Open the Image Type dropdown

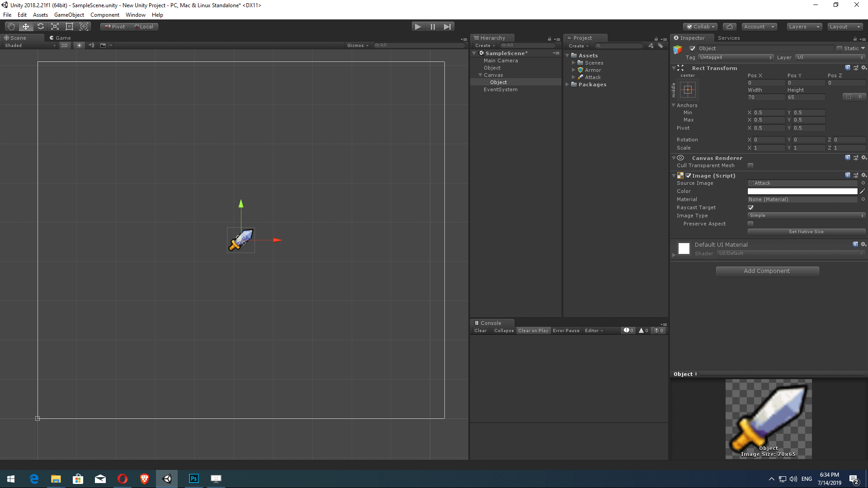point(806,216)
